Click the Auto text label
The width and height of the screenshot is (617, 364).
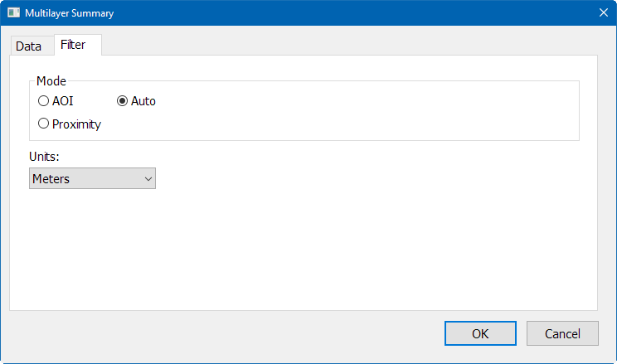pos(143,101)
